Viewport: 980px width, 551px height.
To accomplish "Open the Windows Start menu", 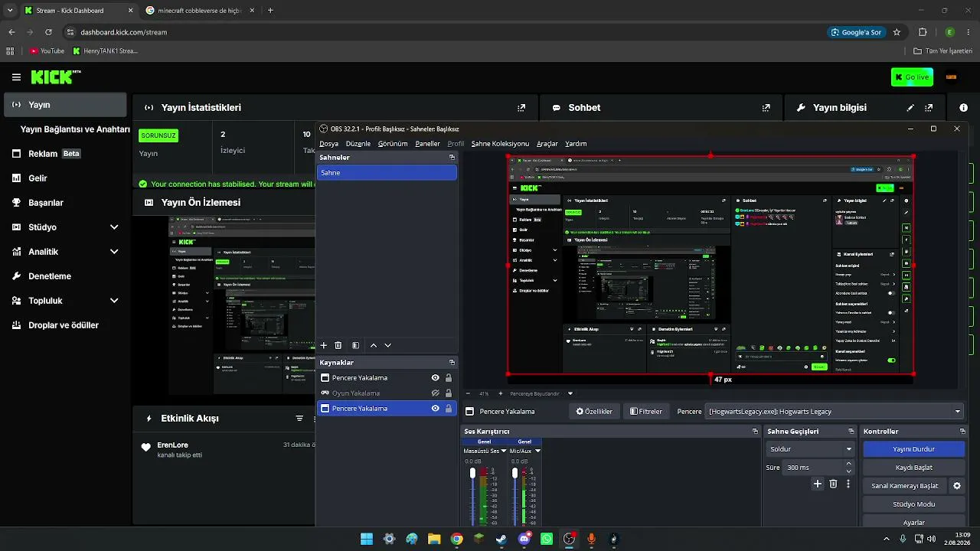I will (x=367, y=539).
